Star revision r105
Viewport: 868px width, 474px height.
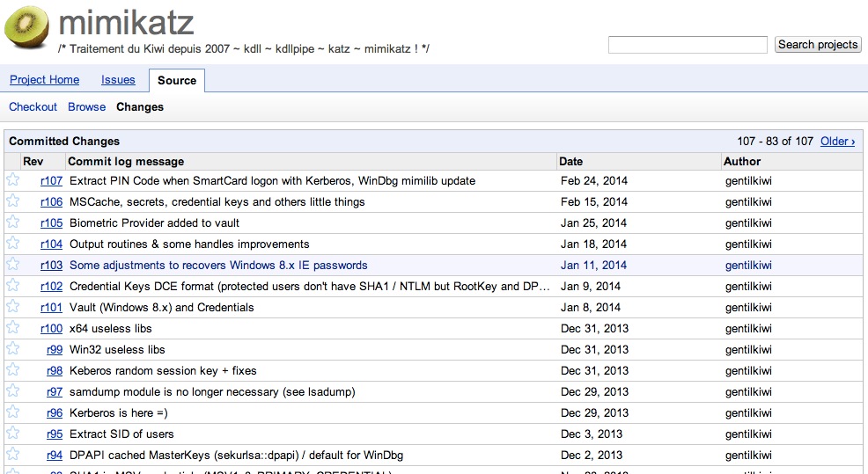pyautogui.click(x=12, y=222)
